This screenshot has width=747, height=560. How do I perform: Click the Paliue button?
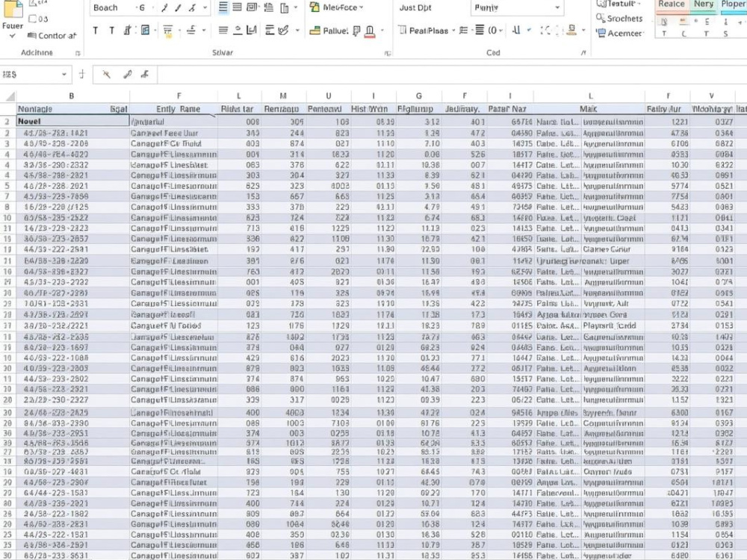pyautogui.click(x=329, y=31)
